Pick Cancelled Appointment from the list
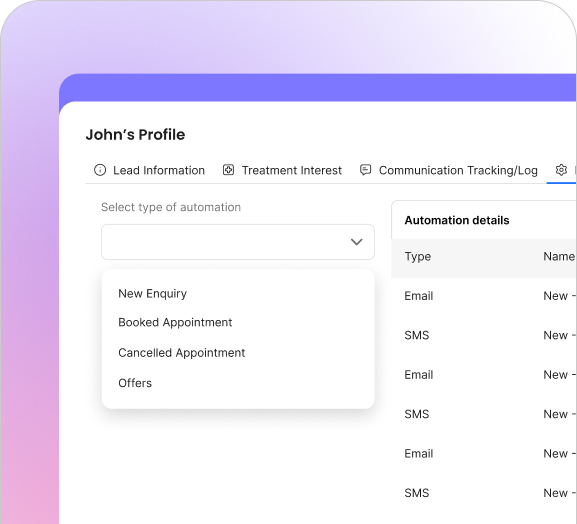 point(181,353)
